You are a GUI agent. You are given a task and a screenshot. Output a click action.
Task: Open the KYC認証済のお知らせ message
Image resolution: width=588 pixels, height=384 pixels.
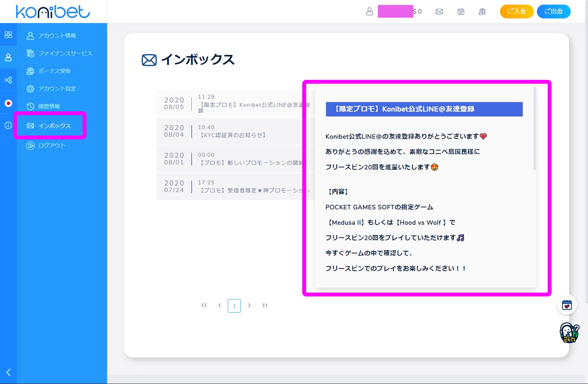(x=235, y=131)
